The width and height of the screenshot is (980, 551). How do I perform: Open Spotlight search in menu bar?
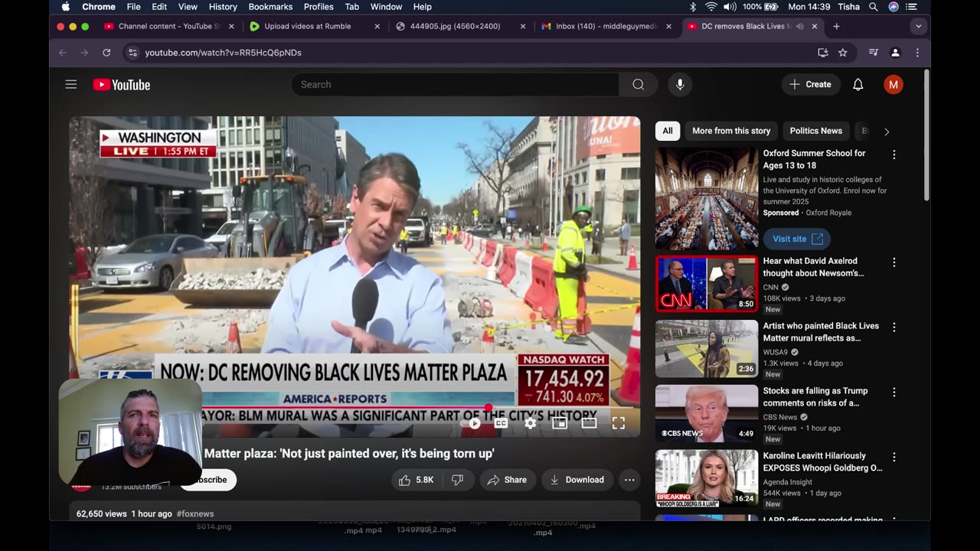click(x=874, y=7)
